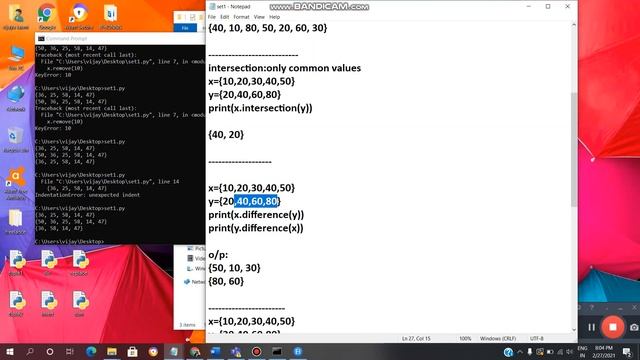This screenshot has height=360, width=640.
Task: Click the first line "{40, 10, 80, 50, 20, 60, 30}"
Action: tap(268, 28)
